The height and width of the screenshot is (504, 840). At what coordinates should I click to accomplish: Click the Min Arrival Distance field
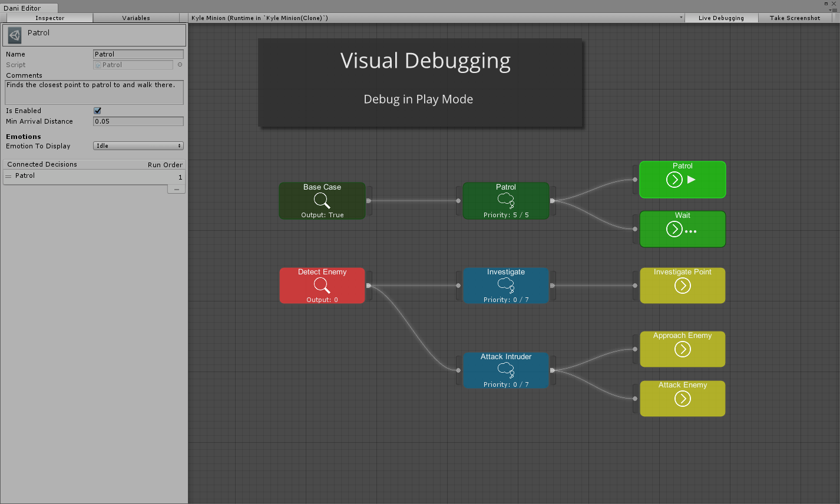click(x=138, y=121)
